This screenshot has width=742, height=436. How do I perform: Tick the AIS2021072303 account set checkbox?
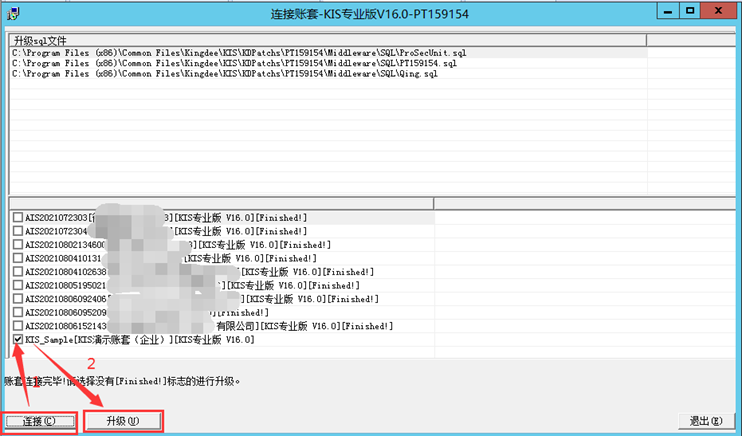(x=18, y=217)
